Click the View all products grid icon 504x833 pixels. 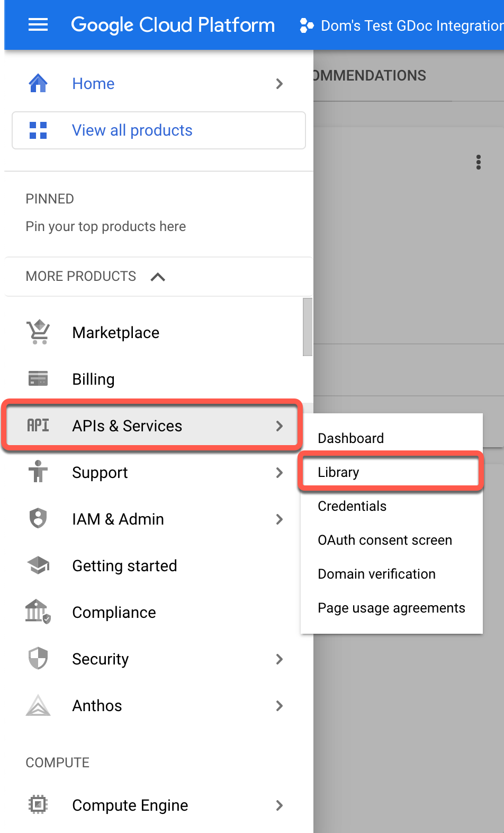[38, 130]
